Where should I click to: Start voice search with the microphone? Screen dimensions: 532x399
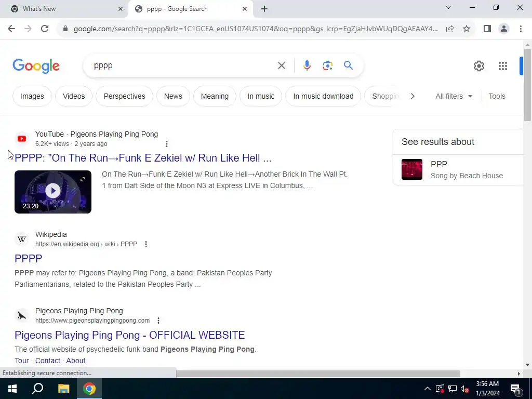tap(307, 65)
